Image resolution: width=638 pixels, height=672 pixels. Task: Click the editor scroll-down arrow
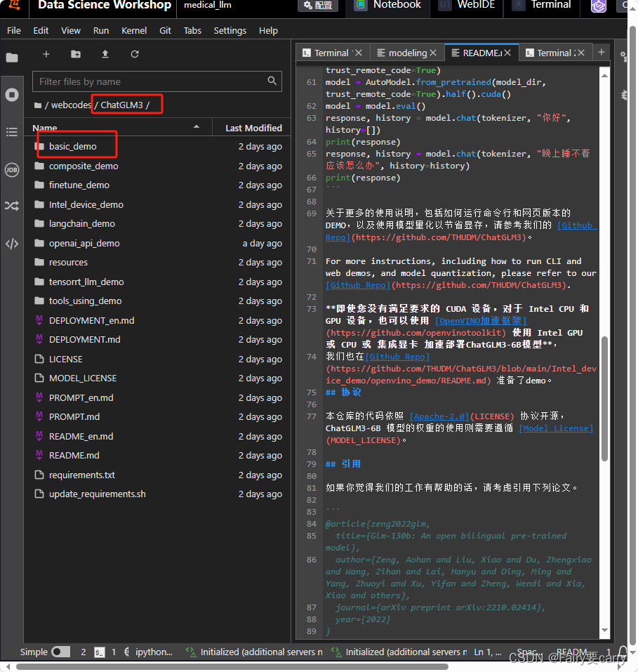pos(604,630)
